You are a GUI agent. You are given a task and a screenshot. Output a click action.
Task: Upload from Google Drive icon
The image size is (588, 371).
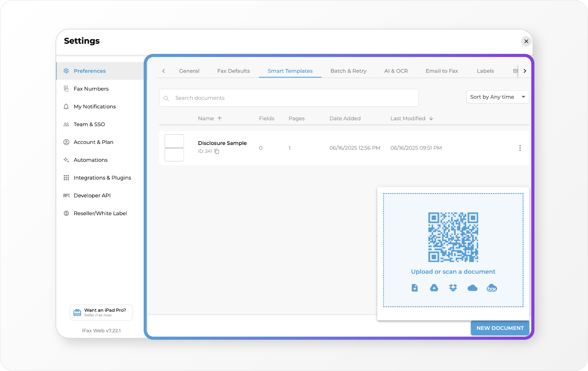[x=434, y=288]
